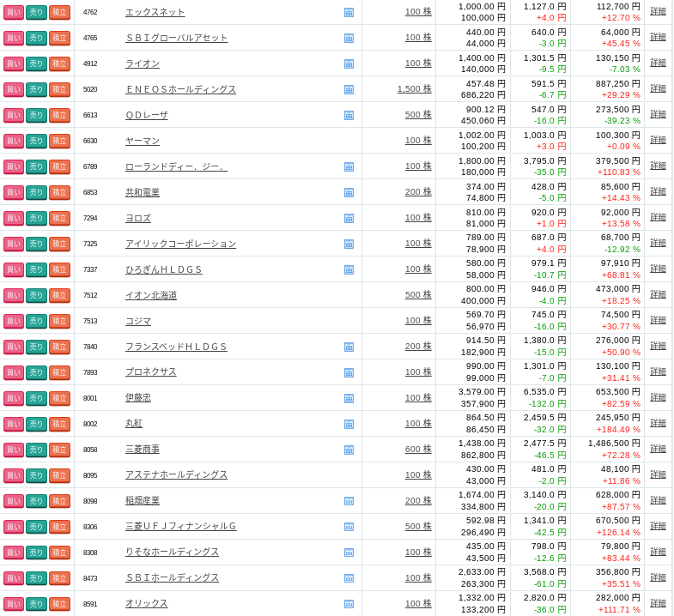This screenshot has width=674, height=616.
Task: Click 積立 button for ENEOSホールディングス
Action: (x=59, y=90)
